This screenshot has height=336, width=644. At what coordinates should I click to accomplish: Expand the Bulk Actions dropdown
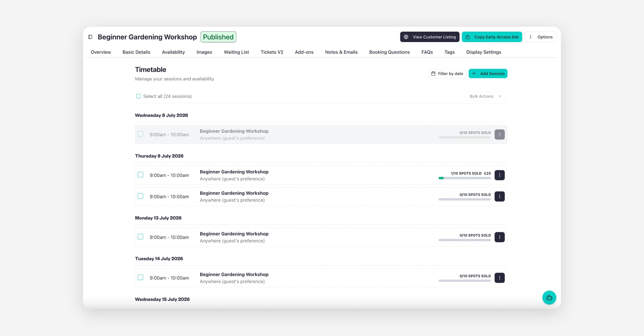click(486, 96)
